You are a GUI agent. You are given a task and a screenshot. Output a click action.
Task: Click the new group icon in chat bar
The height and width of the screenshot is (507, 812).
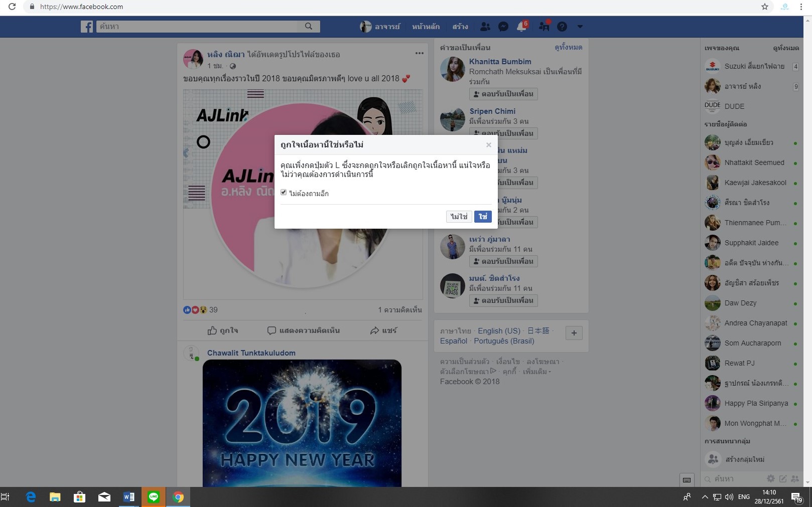[794, 479]
